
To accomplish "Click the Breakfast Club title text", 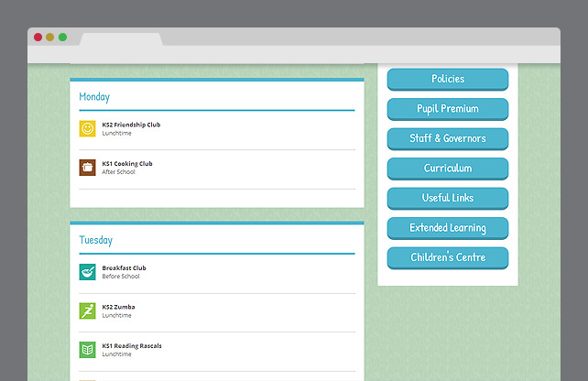I will 124,268.
